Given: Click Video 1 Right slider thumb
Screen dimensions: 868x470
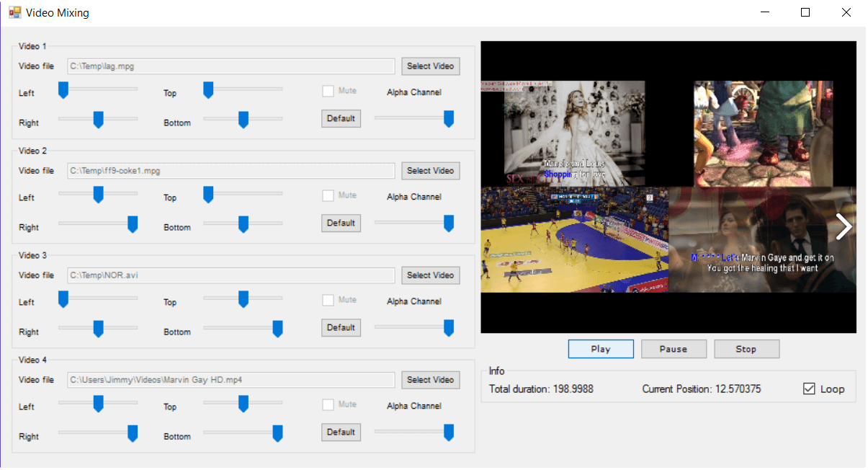Looking at the screenshot, I should click(99, 120).
